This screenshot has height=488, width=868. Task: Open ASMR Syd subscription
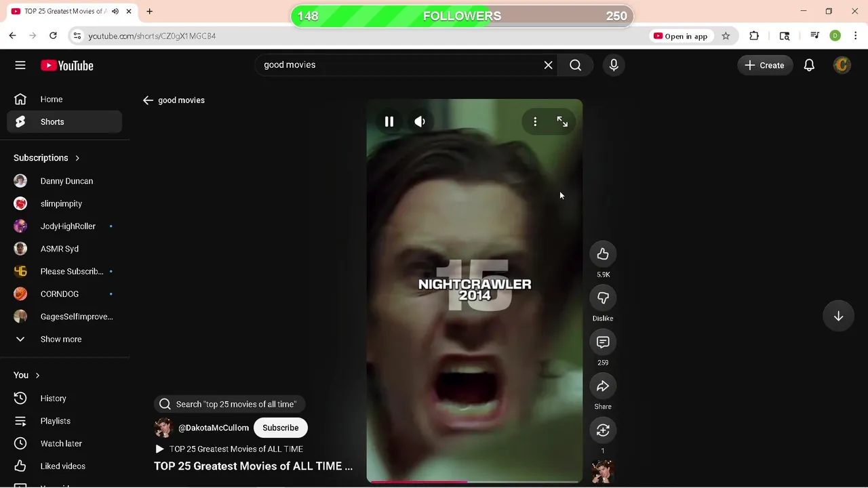64,249
